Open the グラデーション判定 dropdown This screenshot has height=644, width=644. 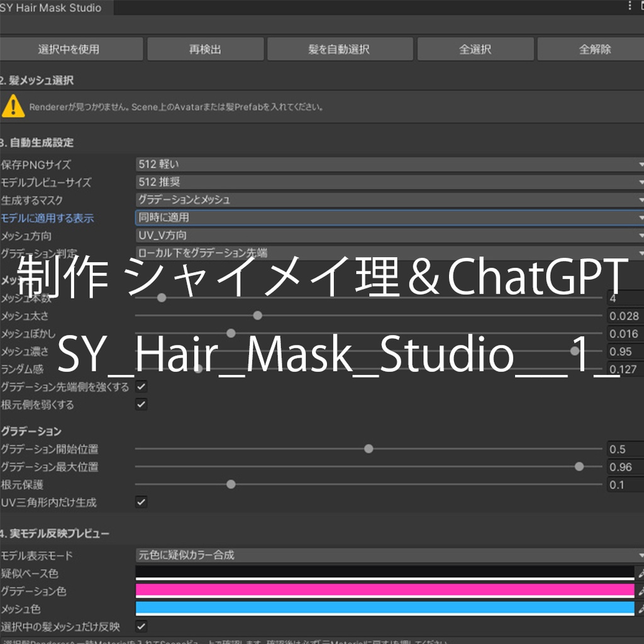coord(389,253)
